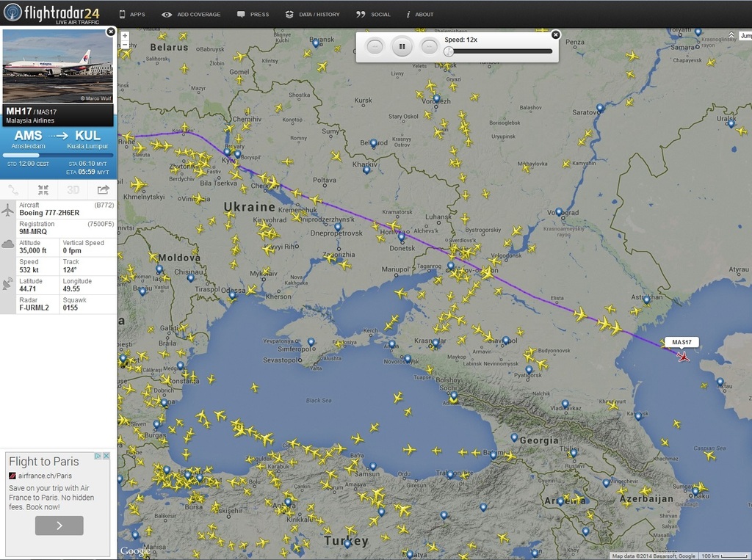Zoom in on the map

pos(125,36)
